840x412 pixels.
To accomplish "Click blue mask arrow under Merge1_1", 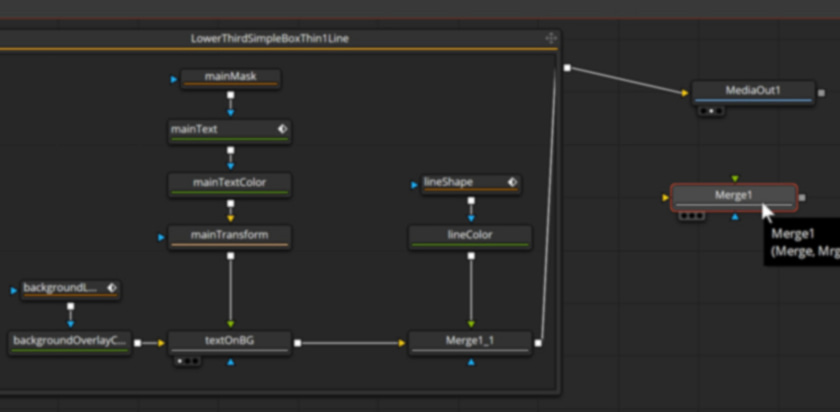I will coord(471,362).
